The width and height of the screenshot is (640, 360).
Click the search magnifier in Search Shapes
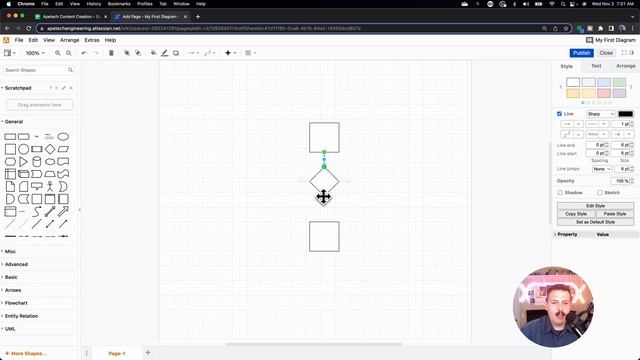click(x=70, y=70)
